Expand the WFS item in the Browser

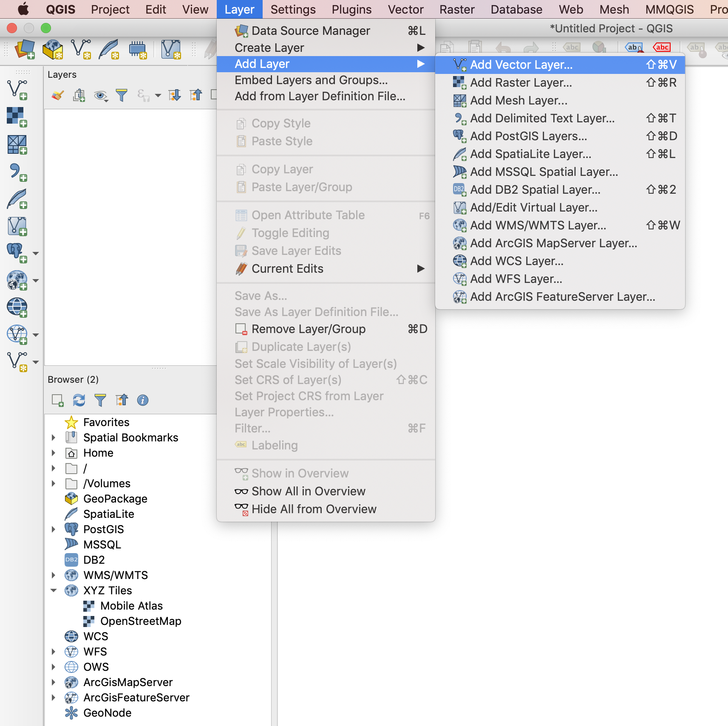point(54,652)
